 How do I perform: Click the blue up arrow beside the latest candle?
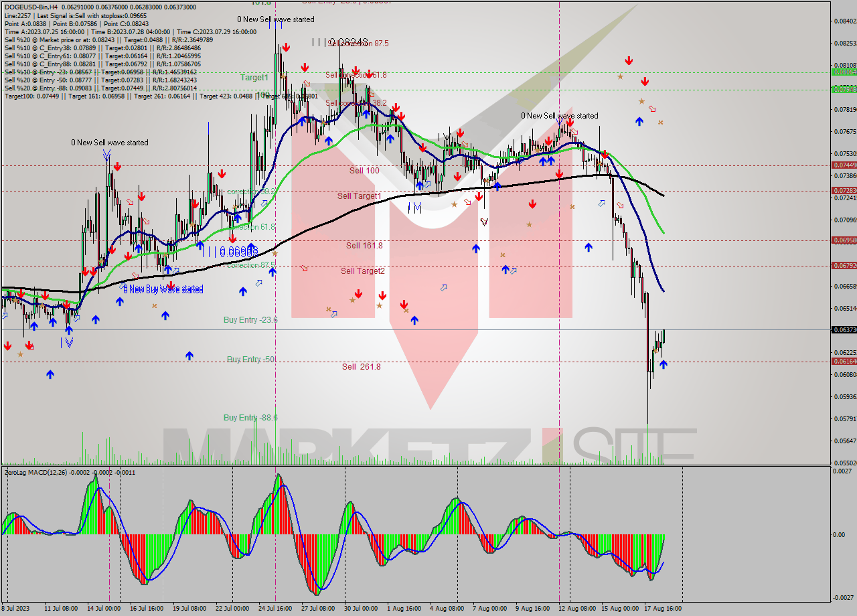click(663, 364)
